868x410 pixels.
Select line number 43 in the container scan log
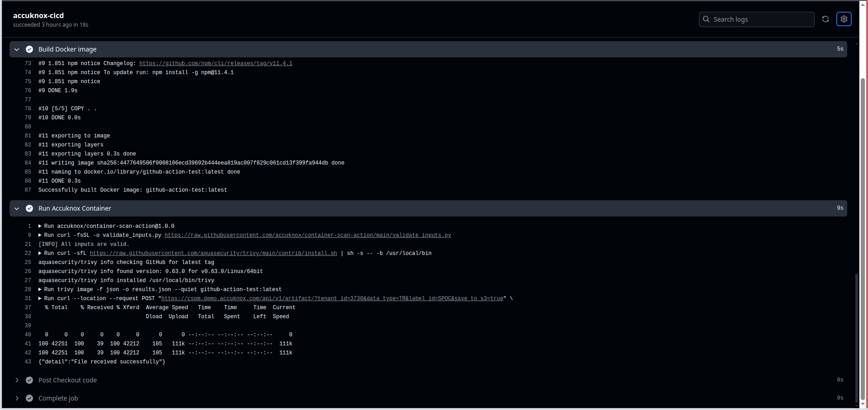pos(28,362)
